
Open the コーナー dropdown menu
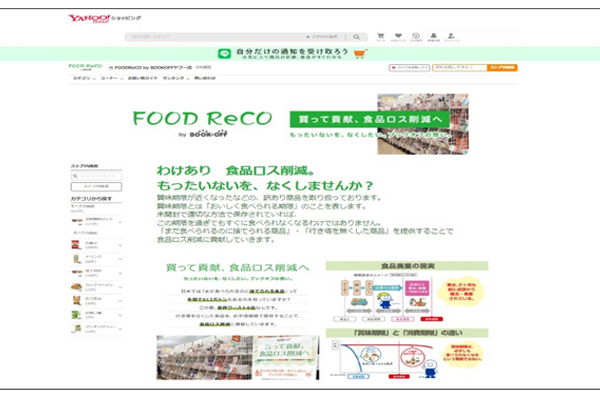[112, 78]
